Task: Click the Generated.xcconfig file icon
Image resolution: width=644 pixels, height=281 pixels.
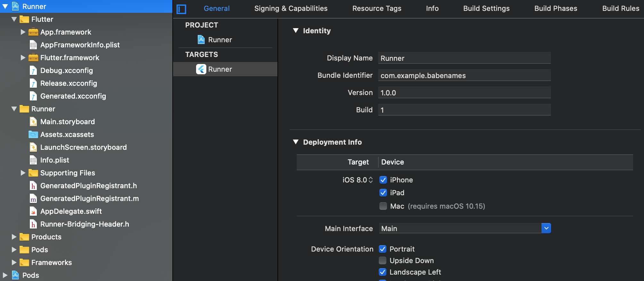Action: (x=33, y=96)
